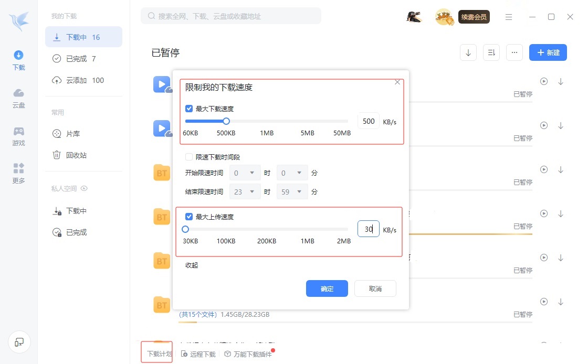Open the end minute dropdown showing 59
The image size is (588, 364).
(292, 191)
